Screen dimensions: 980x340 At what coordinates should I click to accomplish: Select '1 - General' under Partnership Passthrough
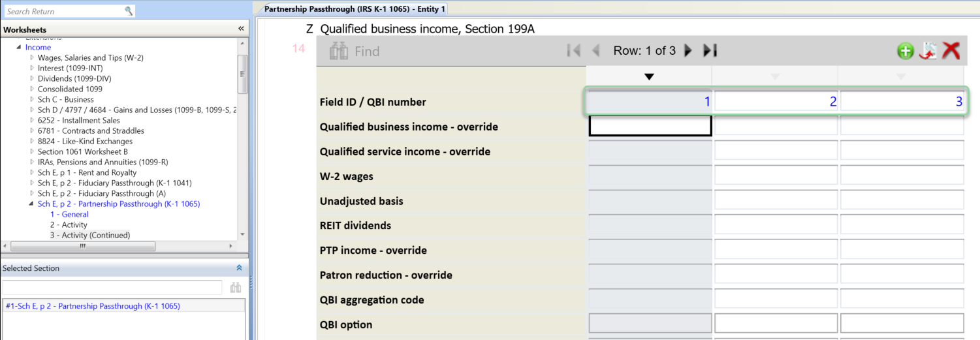(x=69, y=214)
